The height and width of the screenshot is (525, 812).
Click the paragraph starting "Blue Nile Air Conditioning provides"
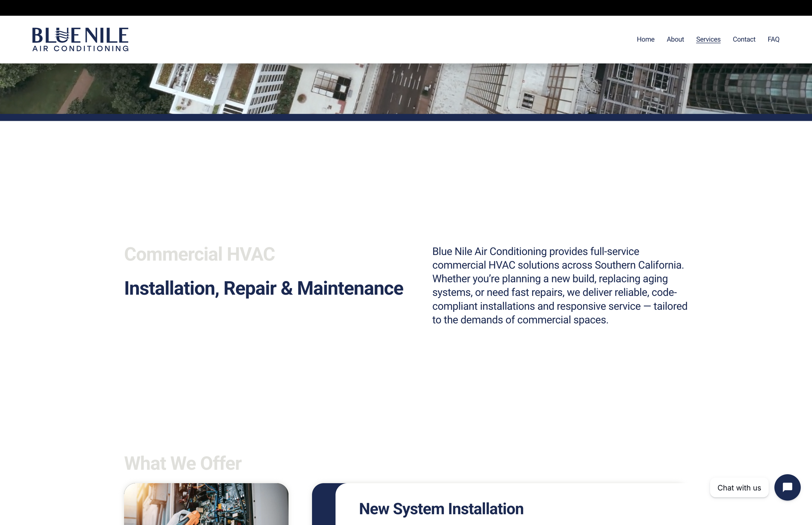click(x=560, y=285)
